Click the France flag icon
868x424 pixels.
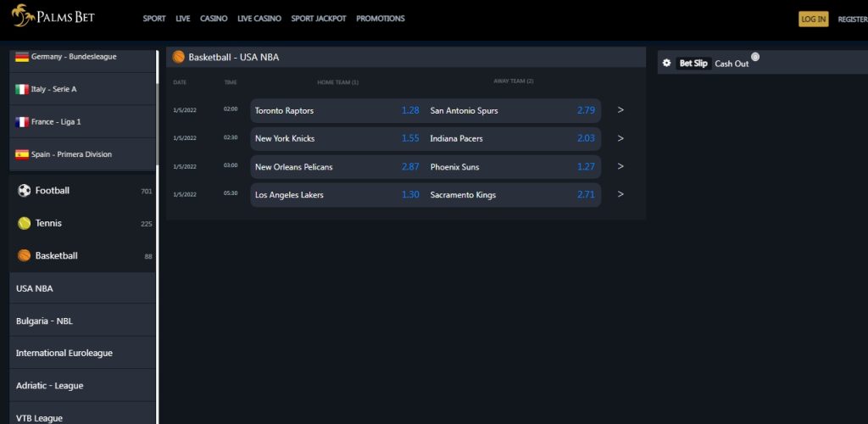tap(22, 122)
